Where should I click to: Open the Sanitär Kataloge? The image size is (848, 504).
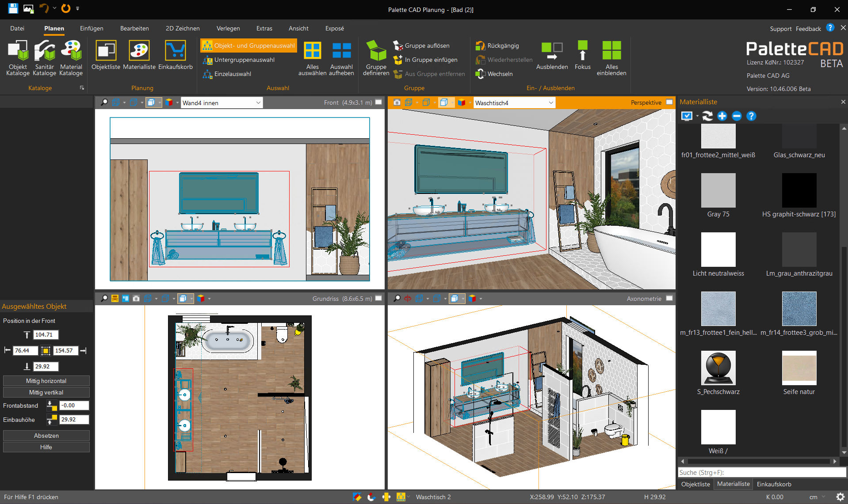click(x=44, y=57)
